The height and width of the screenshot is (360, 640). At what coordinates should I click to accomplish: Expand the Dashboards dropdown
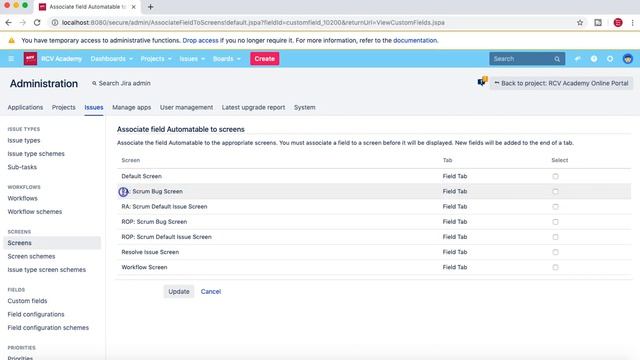pos(112,59)
